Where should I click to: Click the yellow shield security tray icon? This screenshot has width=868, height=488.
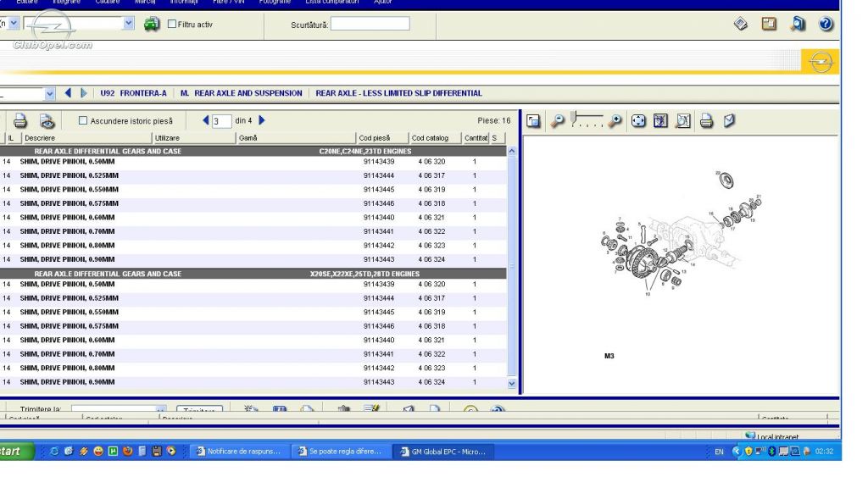[x=748, y=452]
